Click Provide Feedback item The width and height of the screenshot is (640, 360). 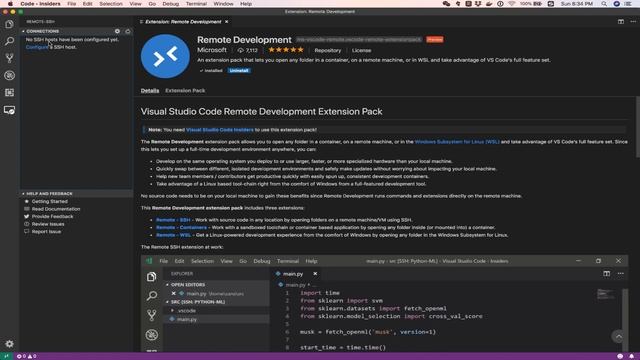tap(53, 217)
